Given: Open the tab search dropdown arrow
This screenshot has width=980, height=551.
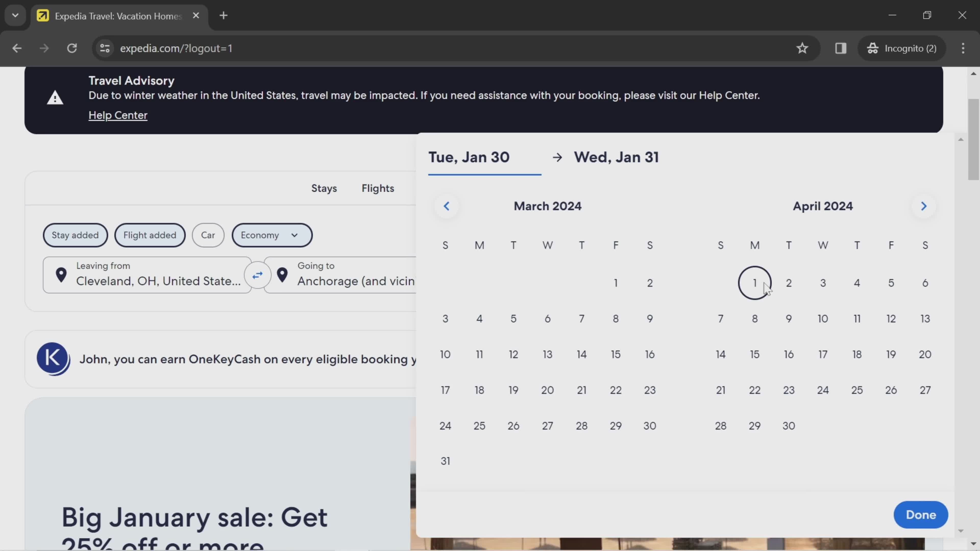Looking at the screenshot, I should pyautogui.click(x=15, y=16).
